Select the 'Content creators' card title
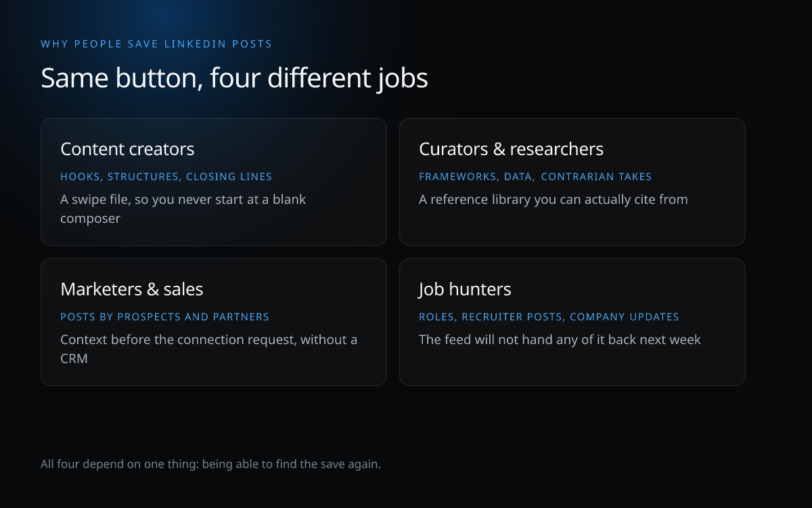This screenshot has height=508, width=812. click(x=127, y=149)
